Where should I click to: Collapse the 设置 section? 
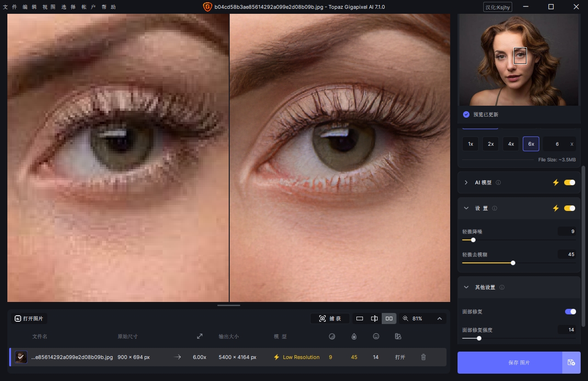[x=466, y=208]
